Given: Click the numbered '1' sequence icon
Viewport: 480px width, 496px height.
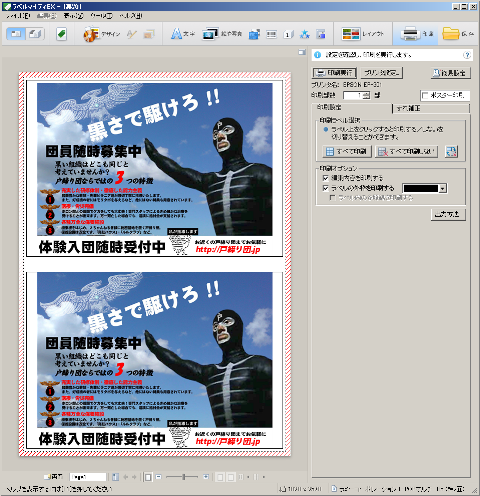Looking at the screenshot, I should (x=288, y=34).
